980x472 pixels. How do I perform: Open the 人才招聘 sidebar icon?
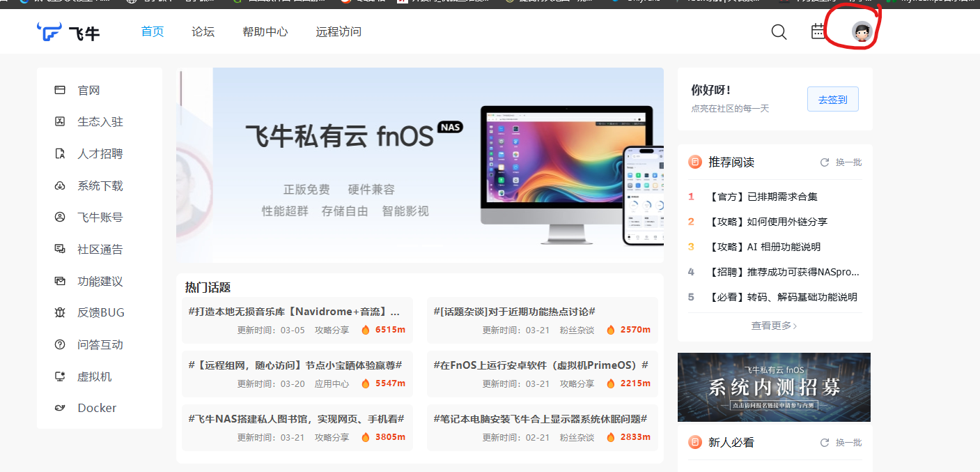[x=60, y=153]
